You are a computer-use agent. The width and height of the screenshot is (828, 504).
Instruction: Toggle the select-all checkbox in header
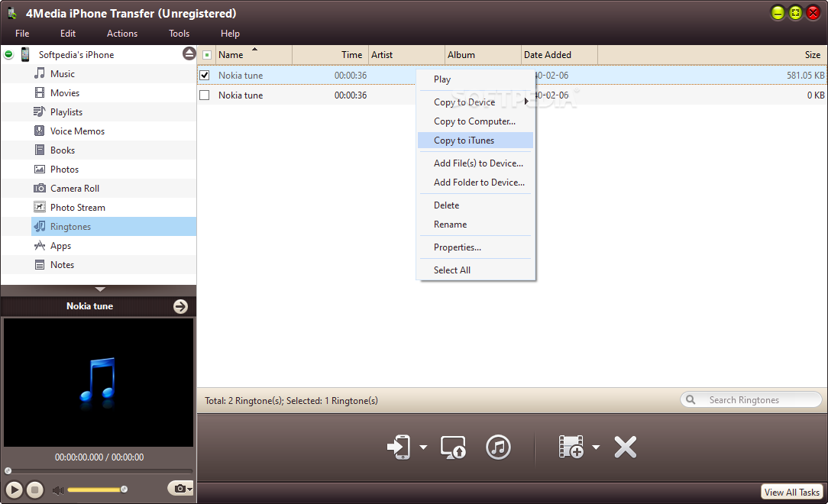tap(207, 55)
